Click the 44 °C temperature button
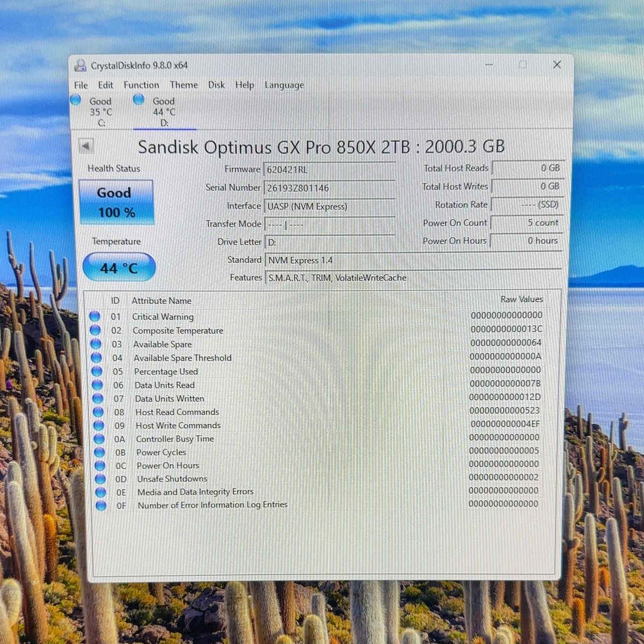The width and height of the screenshot is (644, 644). [119, 267]
